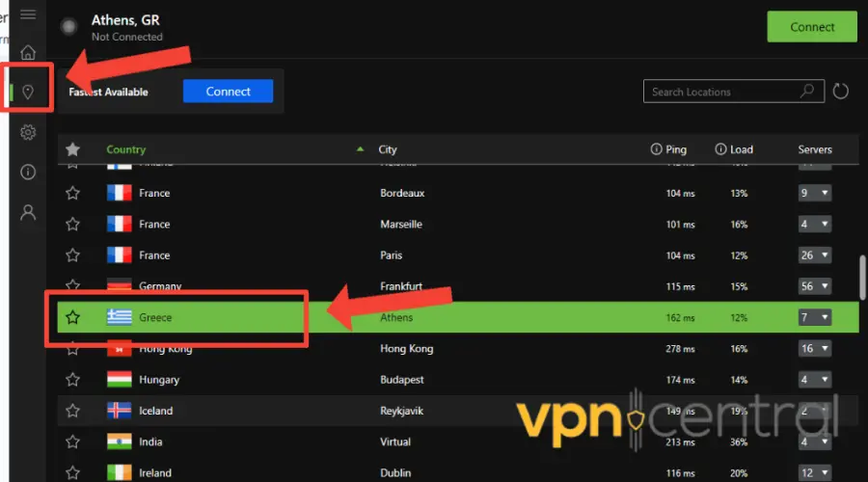This screenshot has width=868, height=482.
Task: Go to the Home sidebar icon
Action: point(28,53)
